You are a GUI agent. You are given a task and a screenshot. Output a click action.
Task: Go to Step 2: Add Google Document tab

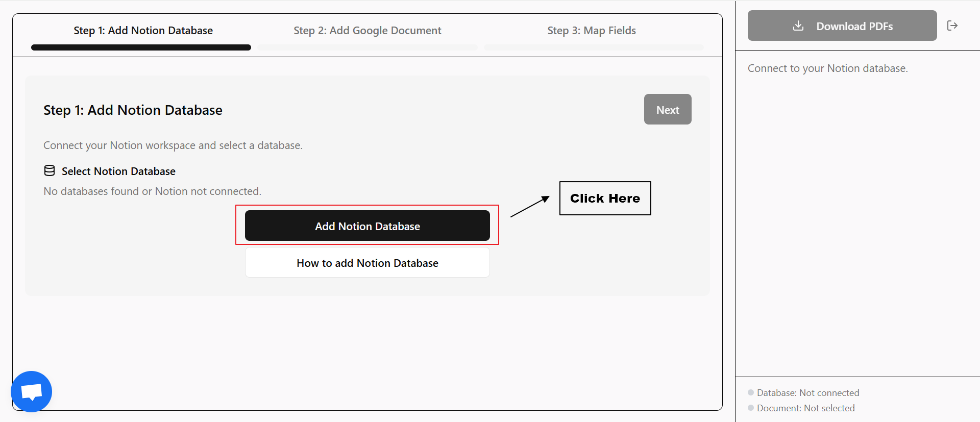click(367, 31)
